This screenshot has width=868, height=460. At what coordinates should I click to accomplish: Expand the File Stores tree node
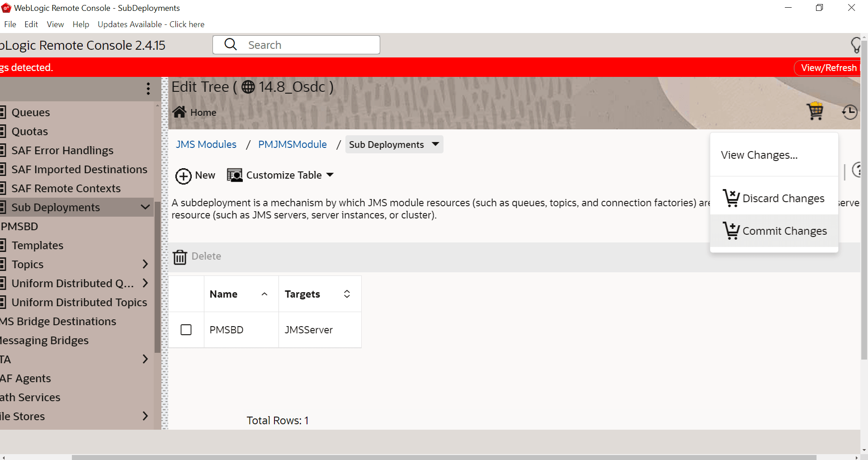(145, 416)
